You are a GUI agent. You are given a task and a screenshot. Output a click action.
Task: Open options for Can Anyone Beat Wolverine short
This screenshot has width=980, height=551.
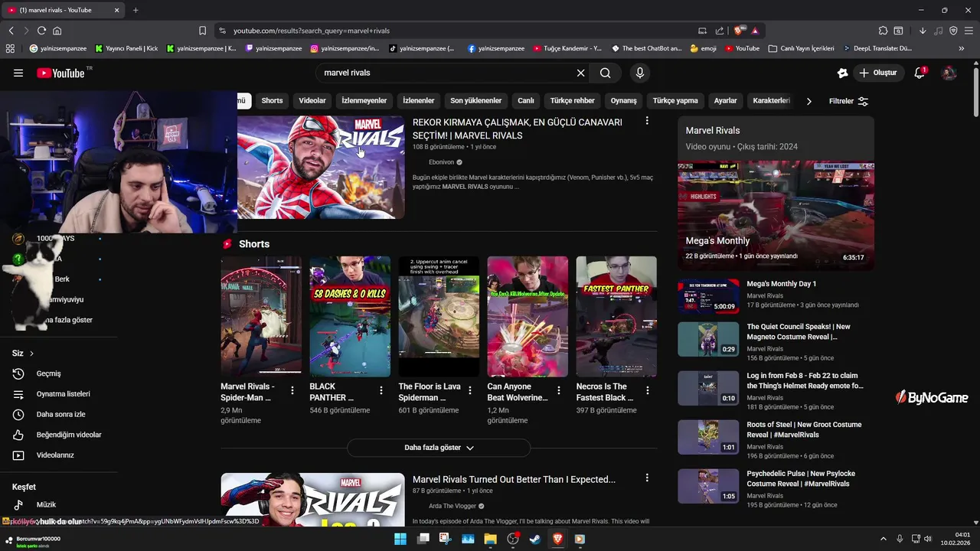point(559,390)
